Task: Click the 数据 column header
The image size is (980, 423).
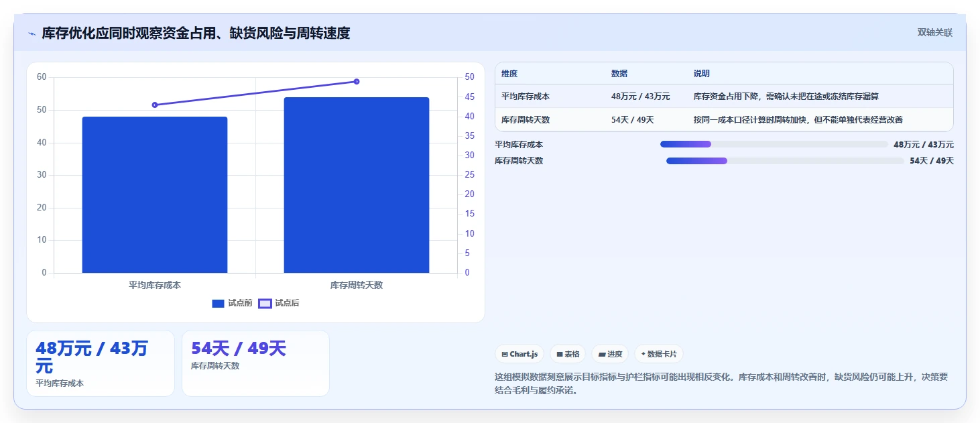Action: coord(619,74)
